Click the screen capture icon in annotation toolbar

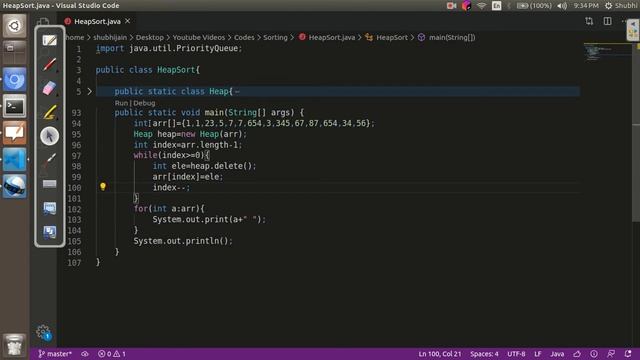click(x=49, y=208)
